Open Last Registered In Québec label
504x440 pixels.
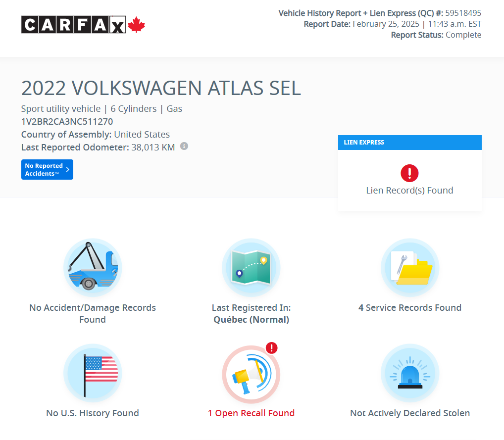(x=251, y=313)
